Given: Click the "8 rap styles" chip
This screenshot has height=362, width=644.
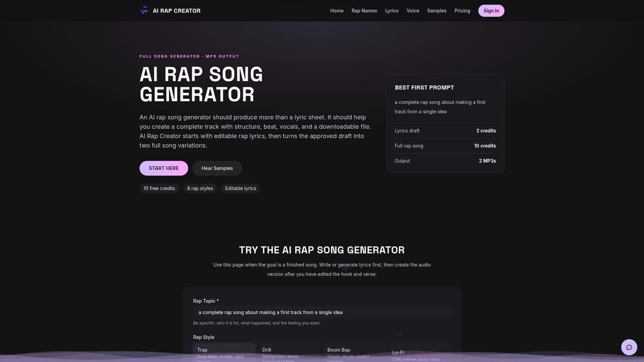Looking at the screenshot, I should tap(200, 188).
